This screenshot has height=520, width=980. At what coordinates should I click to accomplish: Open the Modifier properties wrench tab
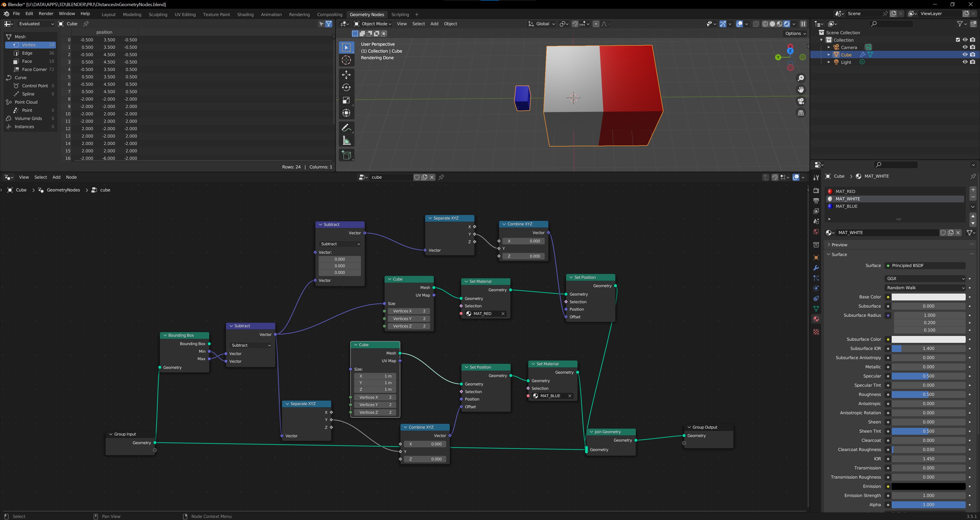click(816, 268)
